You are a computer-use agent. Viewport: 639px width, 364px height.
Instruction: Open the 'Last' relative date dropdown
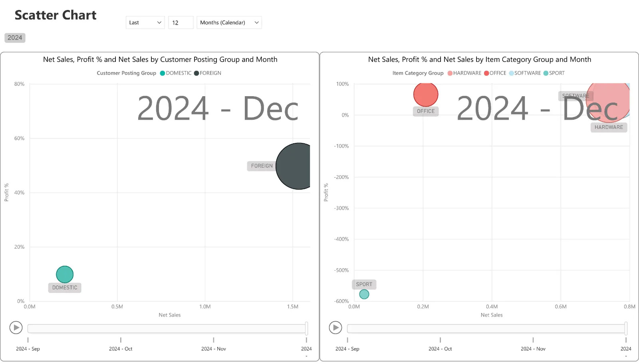tap(145, 23)
